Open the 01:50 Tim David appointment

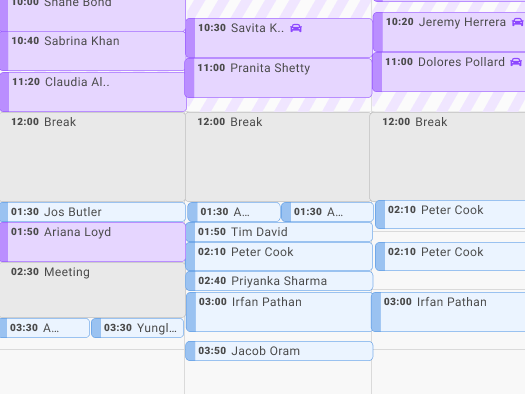[279, 232]
